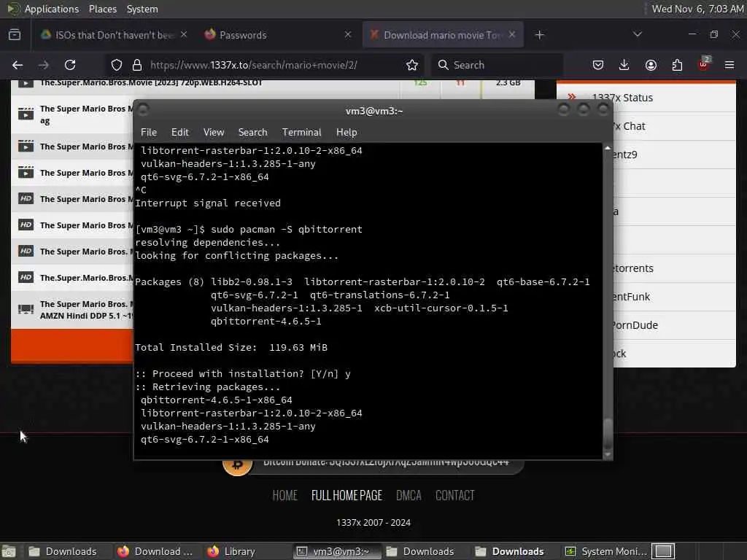Reload the 1337x page
Screen dimensions: 747x560
pos(70,65)
